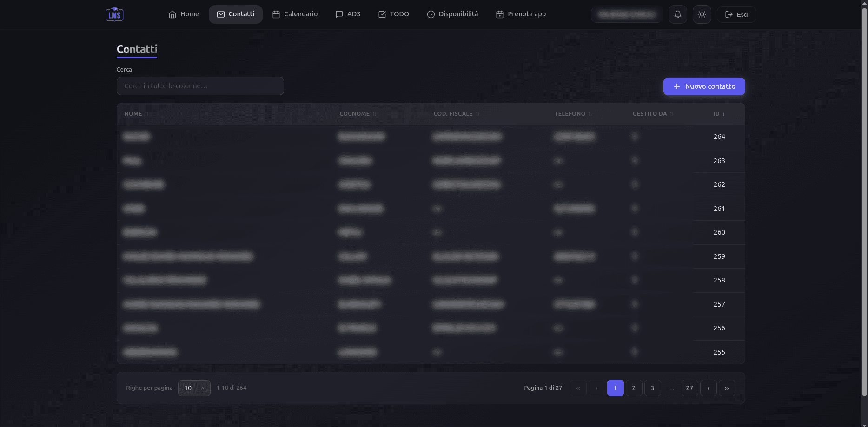Viewport: 868px width, 427px height.
Task: Open the Disponibilità page
Action: click(452, 14)
